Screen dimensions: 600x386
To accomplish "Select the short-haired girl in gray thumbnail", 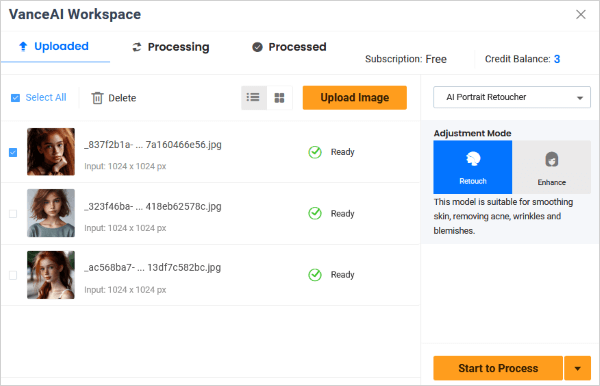I will (51, 213).
